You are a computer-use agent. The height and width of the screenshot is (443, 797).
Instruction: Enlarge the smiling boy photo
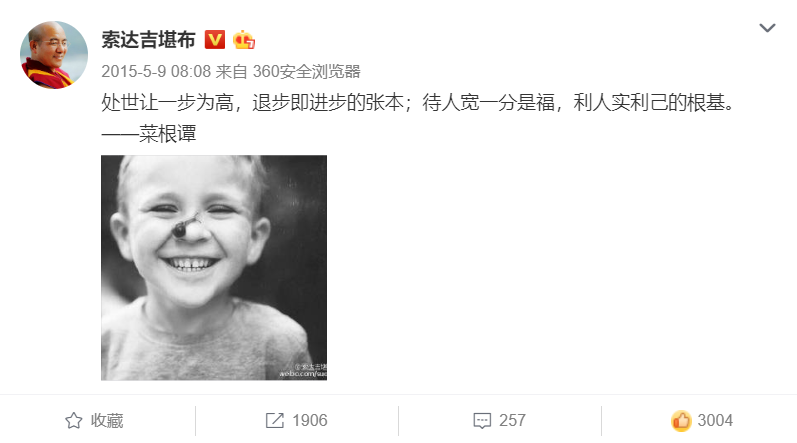214,268
